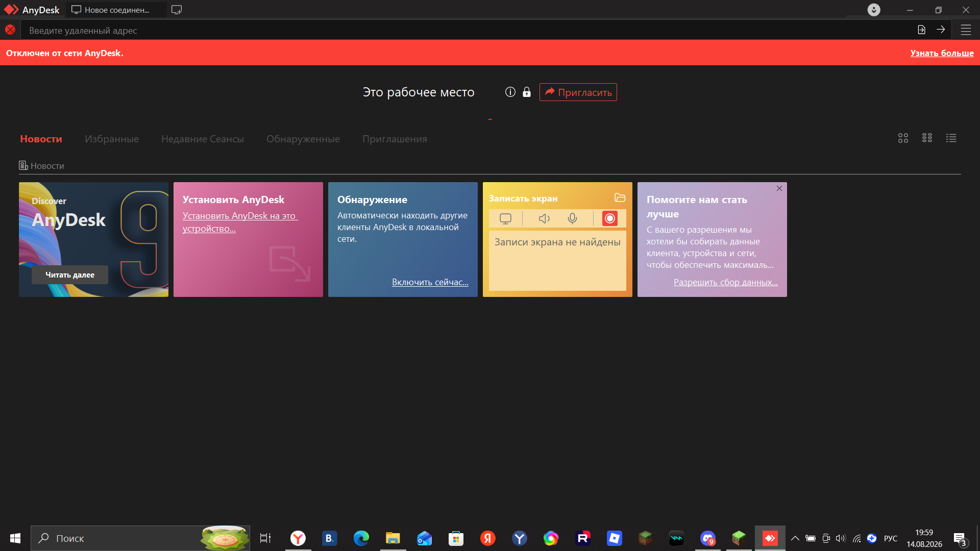Open the Недавние Сеансы tab
980x551 pixels.
(x=203, y=139)
